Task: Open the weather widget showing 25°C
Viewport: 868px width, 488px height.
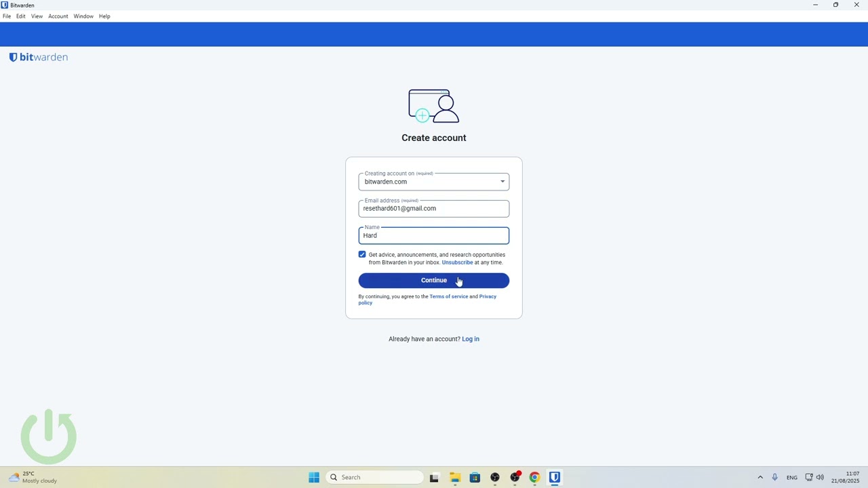Action: 33,477
